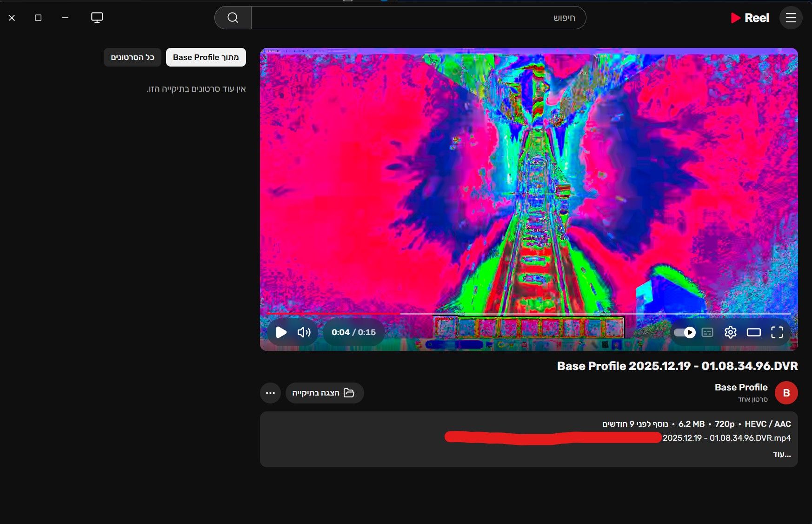Click the monitor display icon in title bar

97,18
